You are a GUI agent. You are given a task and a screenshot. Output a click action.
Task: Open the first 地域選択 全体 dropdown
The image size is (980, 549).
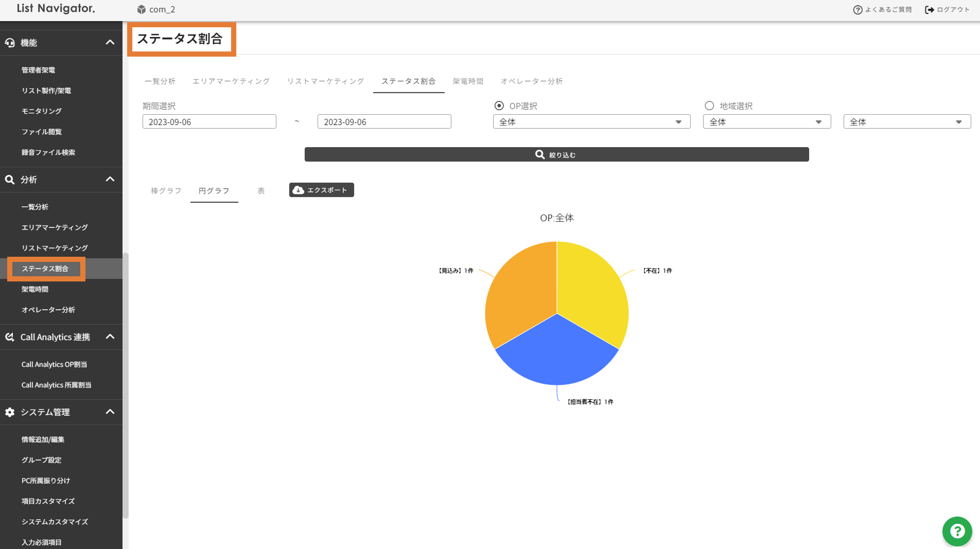(x=766, y=122)
